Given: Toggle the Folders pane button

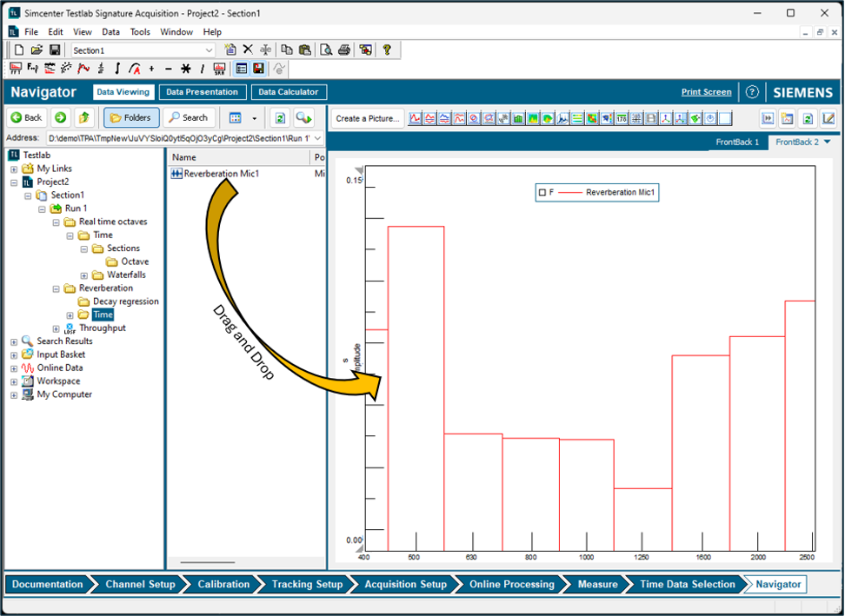Looking at the screenshot, I should pyautogui.click(x=131, y=117).
